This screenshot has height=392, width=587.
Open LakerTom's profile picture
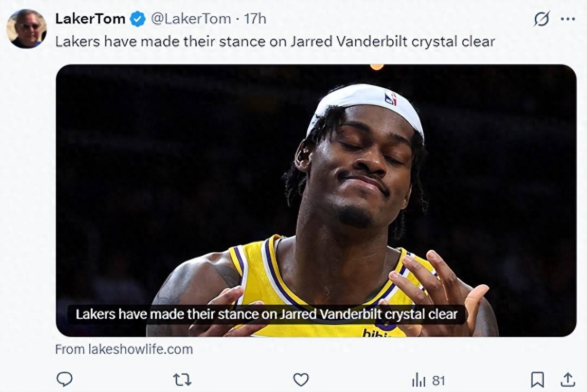point(27,29)
